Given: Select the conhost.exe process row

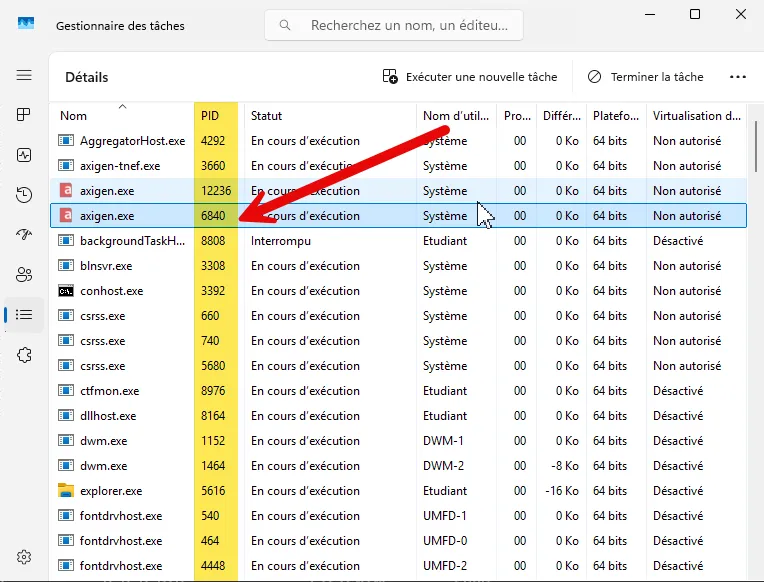Looking at the screenshot, I should [111, 291].
